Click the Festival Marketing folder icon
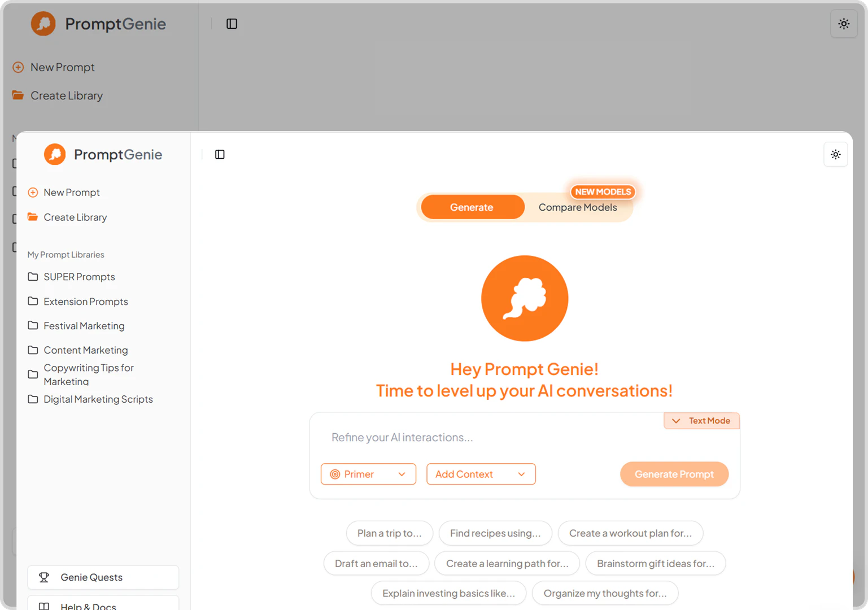868x610 pixels. [x=33, y=326]
